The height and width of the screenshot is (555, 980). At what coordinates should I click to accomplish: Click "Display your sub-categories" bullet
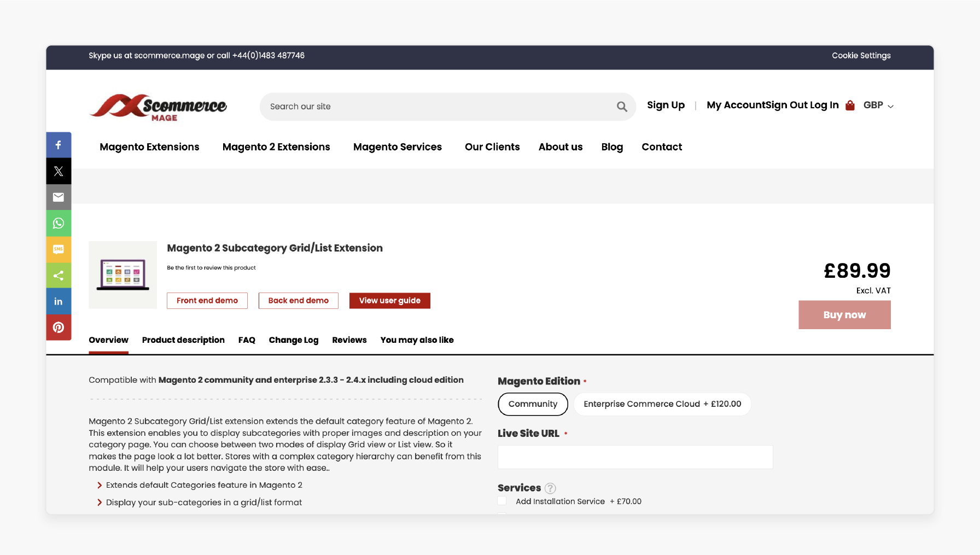pyautogui.click(x=204, y=503)
